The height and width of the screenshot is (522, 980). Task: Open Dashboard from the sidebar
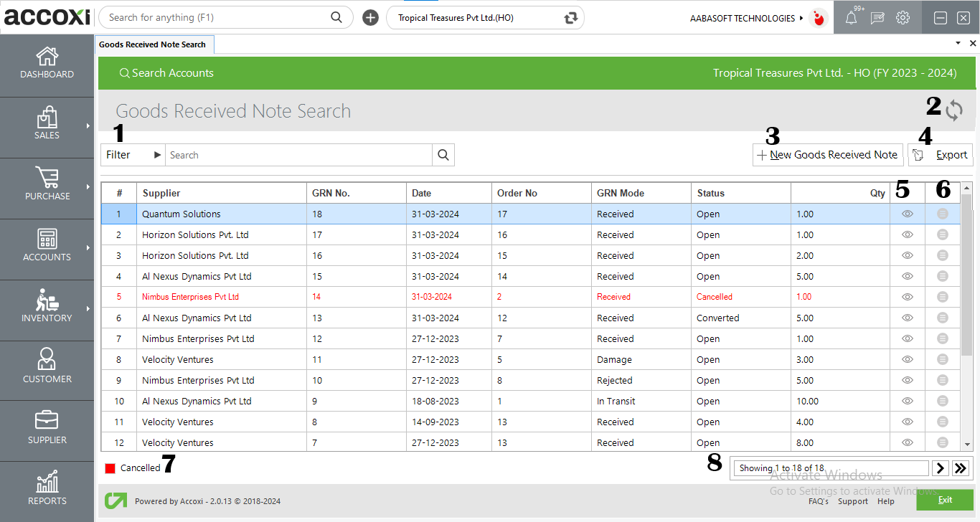(x=47, y=63)
